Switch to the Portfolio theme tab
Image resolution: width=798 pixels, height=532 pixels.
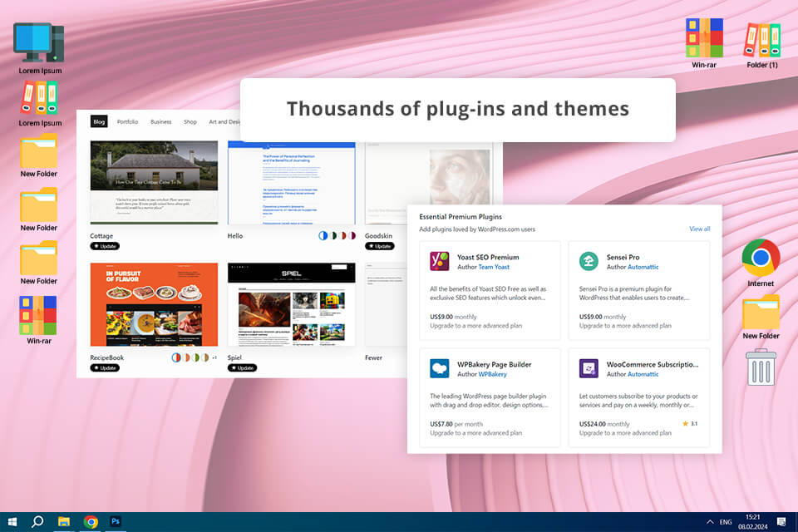click(x=127, y=121)
